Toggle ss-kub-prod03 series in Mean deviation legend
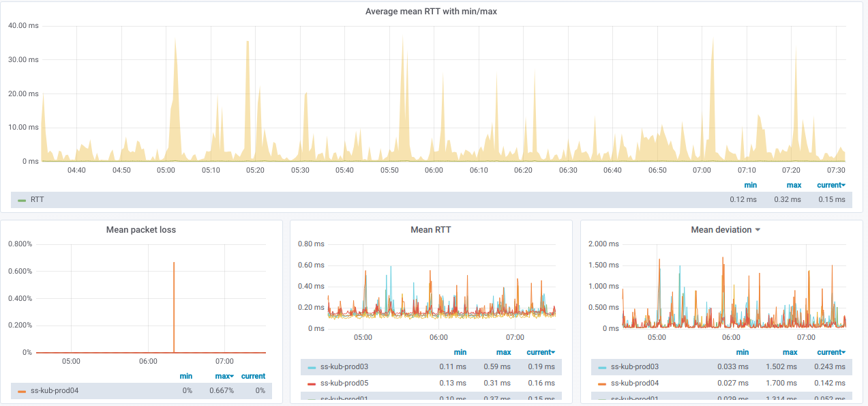 pyautogui.click(x=634, y=367)
